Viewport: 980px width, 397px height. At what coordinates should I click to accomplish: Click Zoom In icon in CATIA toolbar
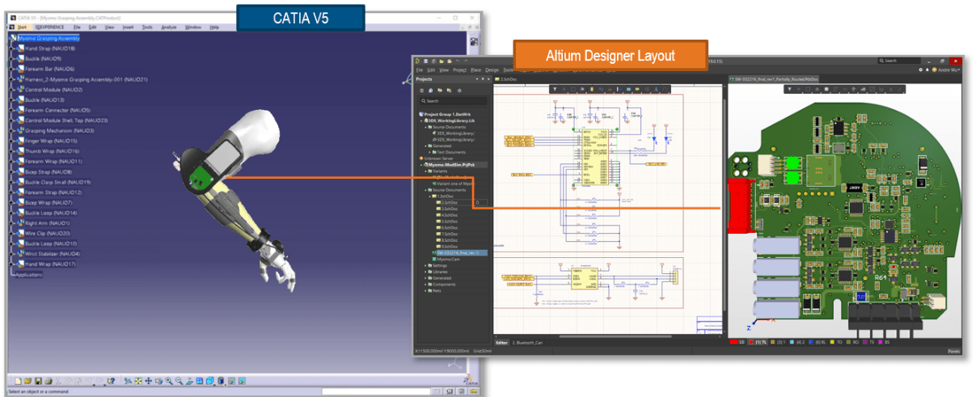pyautogui.click(x=169, y=381)
